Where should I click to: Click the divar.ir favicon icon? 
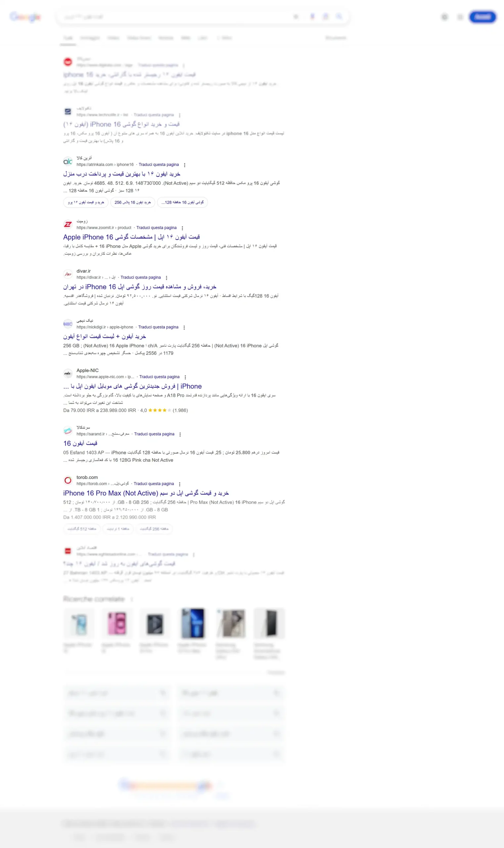[68, 274]
